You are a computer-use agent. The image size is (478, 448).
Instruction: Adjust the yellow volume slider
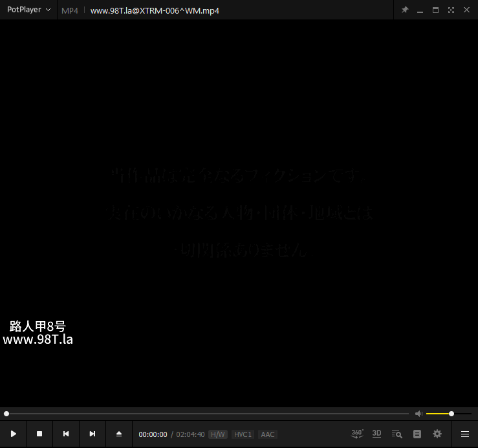451,413
